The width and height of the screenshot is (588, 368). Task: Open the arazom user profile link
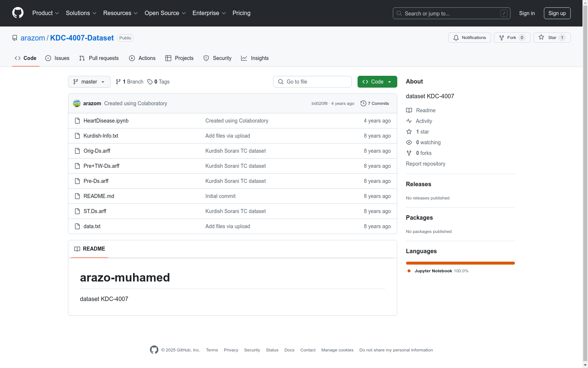(x=33, y=38)
